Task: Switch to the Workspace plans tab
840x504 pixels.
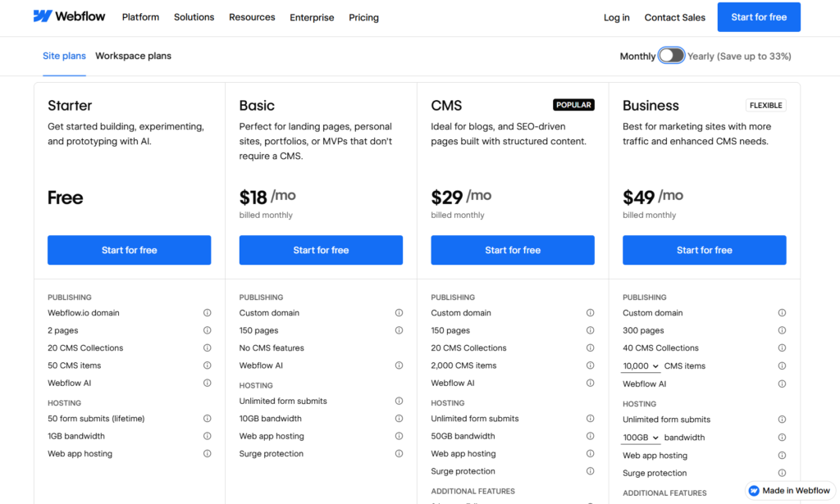Action: [133, 56]
